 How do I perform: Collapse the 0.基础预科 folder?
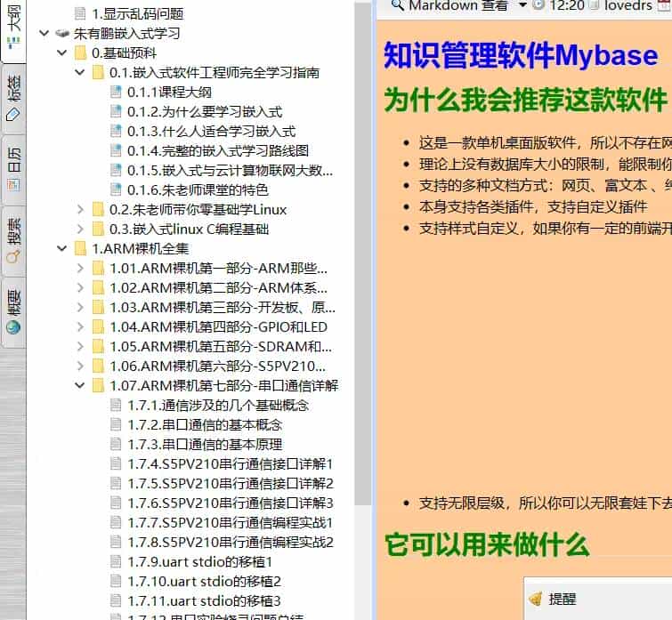point(62,53)
